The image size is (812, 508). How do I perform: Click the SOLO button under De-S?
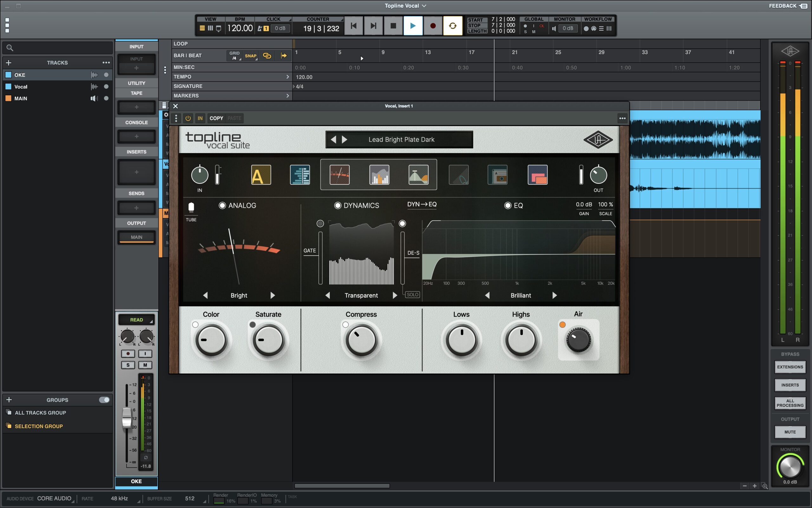coord(412,295)
